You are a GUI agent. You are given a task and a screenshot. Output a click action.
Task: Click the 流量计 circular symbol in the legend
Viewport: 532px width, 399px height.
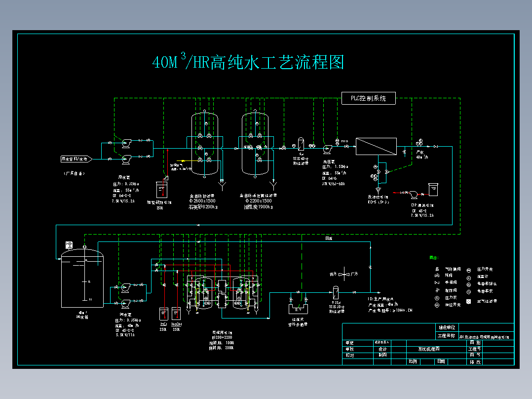469,278
